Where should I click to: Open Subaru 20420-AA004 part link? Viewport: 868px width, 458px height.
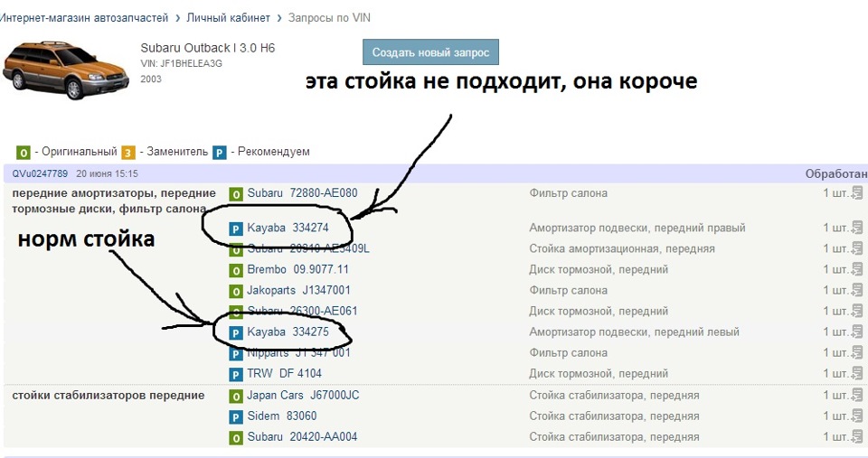tap(302, 436)
